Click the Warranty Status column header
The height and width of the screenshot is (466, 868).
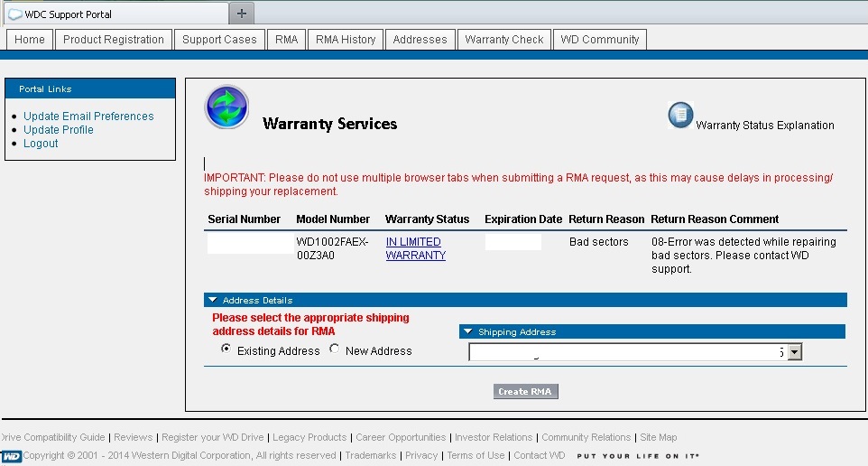pyautogui.click(x=427, y=219)
